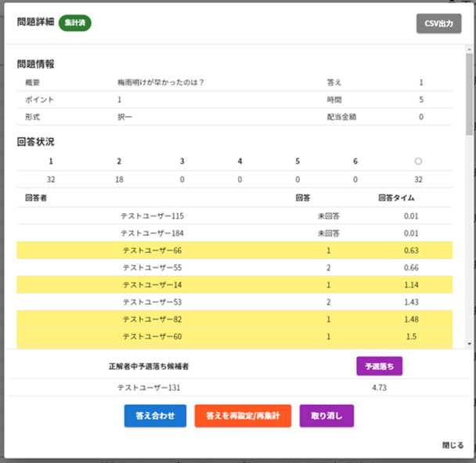The height and width of the screenshot is (463, 476).
Task: Click candidate テストユーザー131
Action: click(149, 388)
